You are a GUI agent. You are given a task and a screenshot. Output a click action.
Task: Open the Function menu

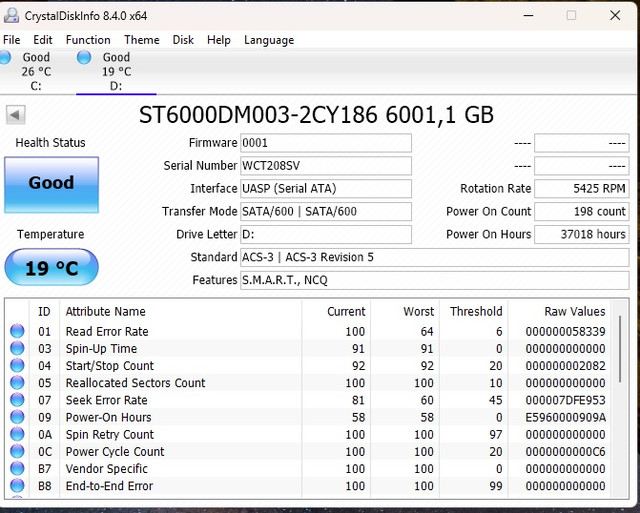[88, 40]
